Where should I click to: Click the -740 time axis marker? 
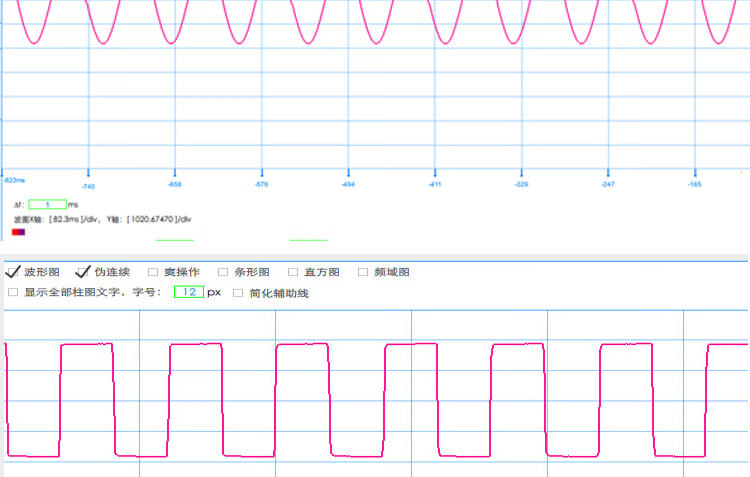pyautogui.click(x=88, y=186)
